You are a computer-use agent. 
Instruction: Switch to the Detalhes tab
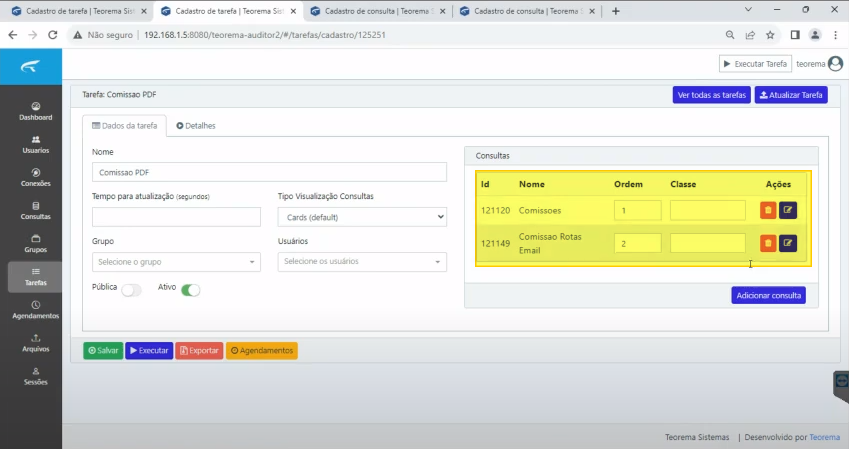tap(196, 126)
